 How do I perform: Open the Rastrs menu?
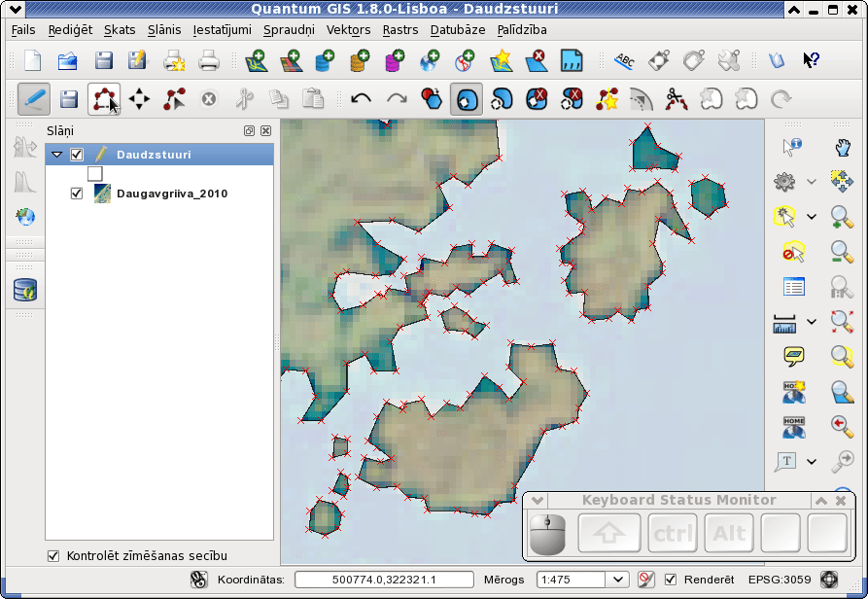click(400, 30)
